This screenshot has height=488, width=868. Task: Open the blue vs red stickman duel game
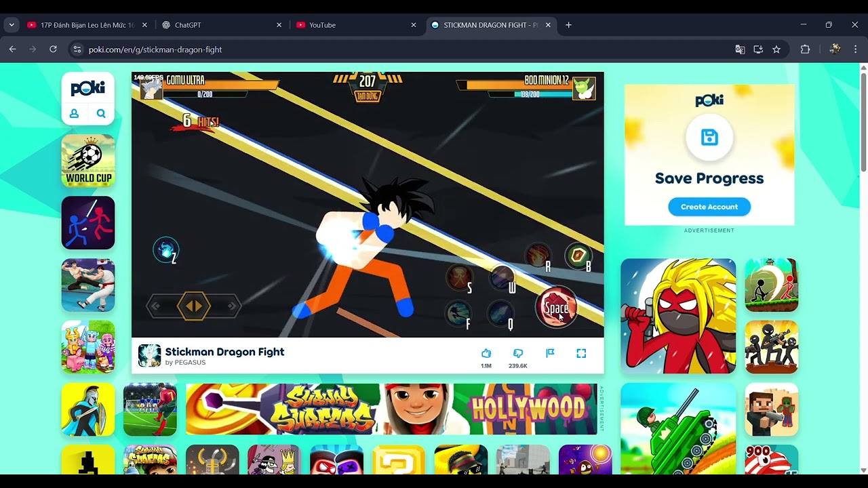pyautogui.click(x=88, y=223)
